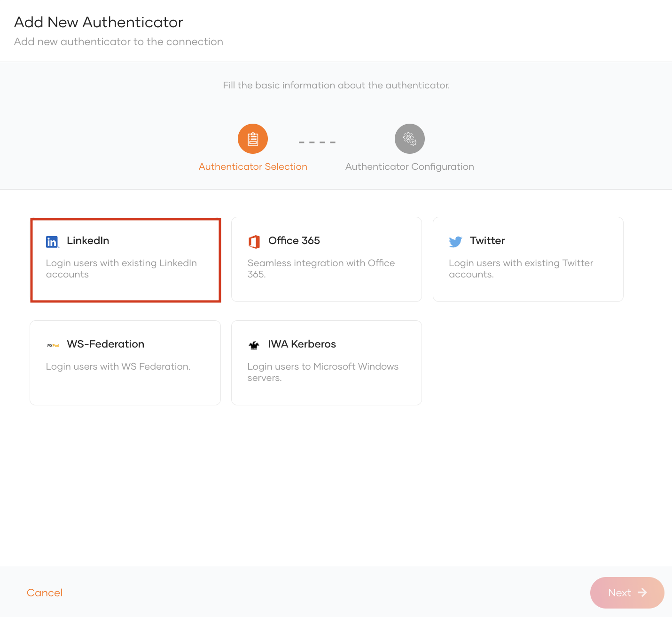
Task: Click the Authenticator Selection step label
Action: tap(253, 166)
